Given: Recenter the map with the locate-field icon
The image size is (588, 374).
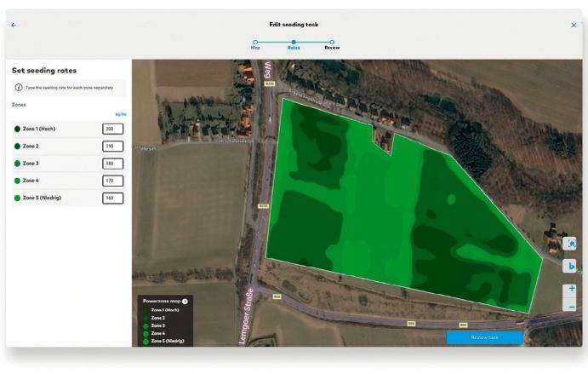Looking at the screenshot, I should pos(571,244).
